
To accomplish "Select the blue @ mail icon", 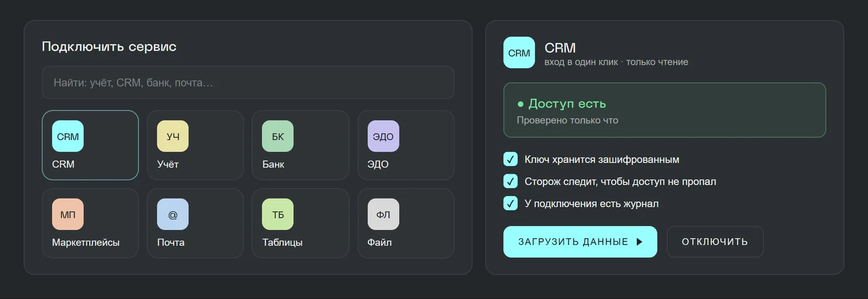I will 173,215.
